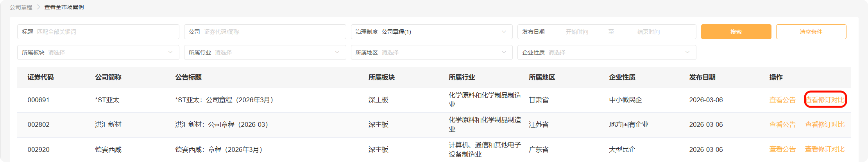
Task: Open 查看公告 for 洪汇新材 row
Action: pyautogui.click(x=782, y=124)
